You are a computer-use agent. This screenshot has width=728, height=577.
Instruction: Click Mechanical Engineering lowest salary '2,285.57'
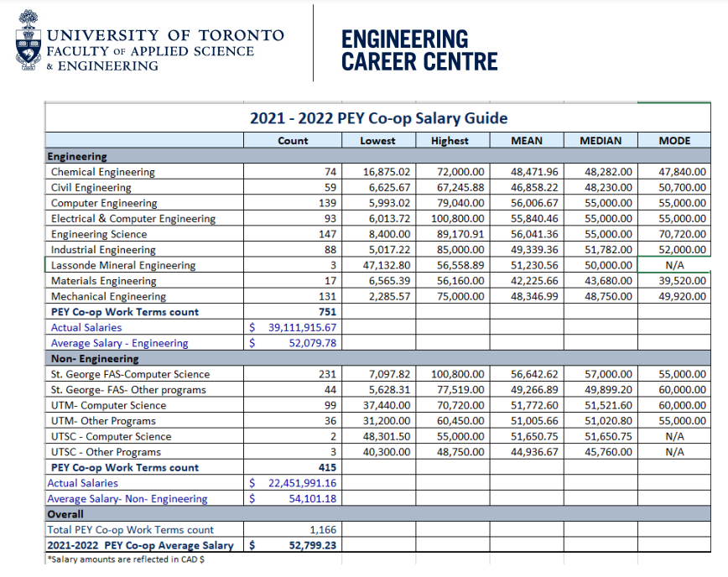tap(389, 296)
